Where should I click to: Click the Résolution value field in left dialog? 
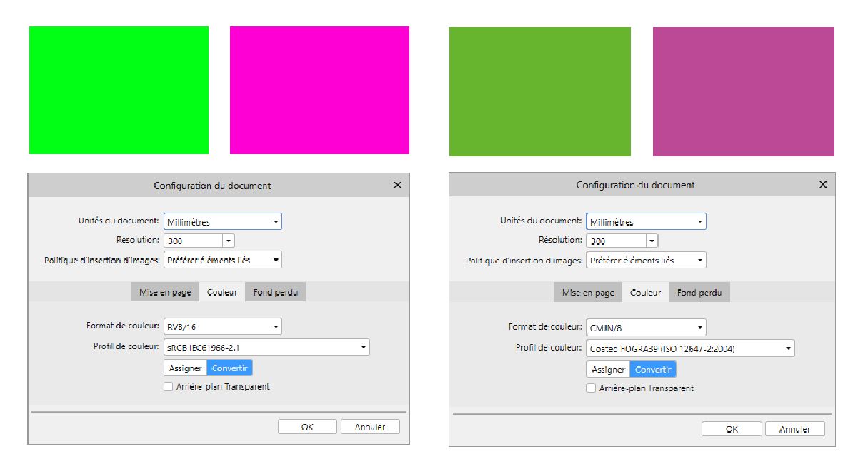pyautogui.click(x=193, y=241)
